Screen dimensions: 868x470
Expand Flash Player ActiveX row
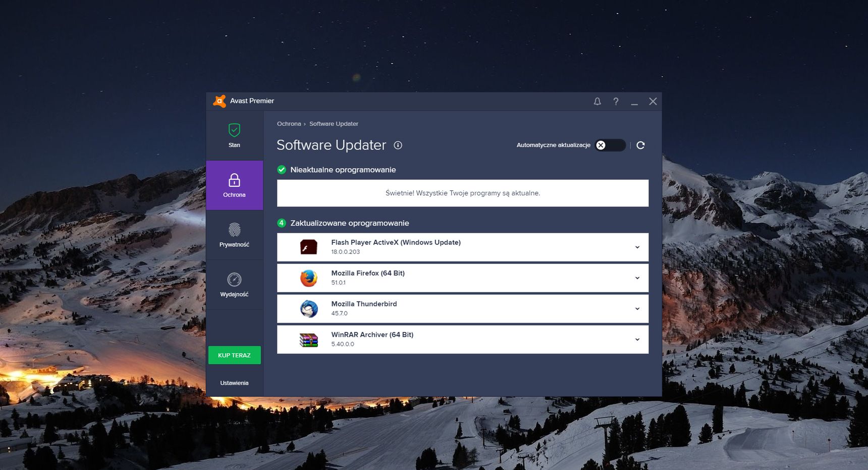click(x=637, y=247)
